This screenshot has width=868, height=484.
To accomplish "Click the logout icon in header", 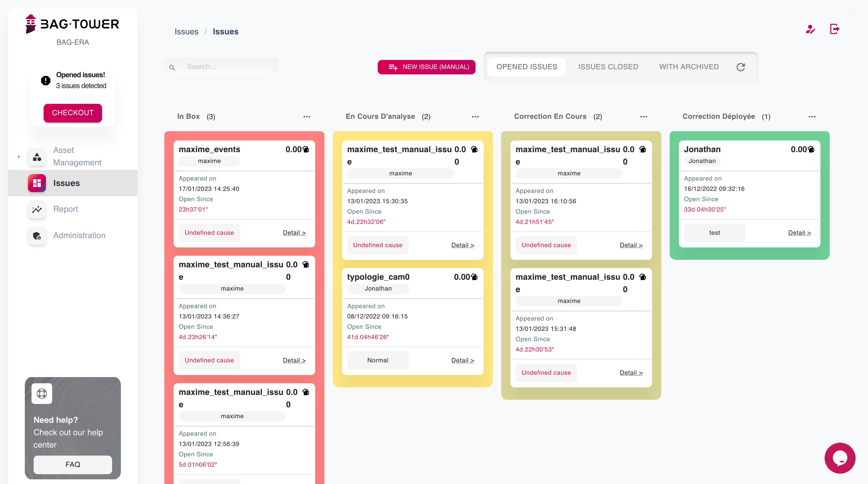I will pyautogui.click(x=834, y=29).
